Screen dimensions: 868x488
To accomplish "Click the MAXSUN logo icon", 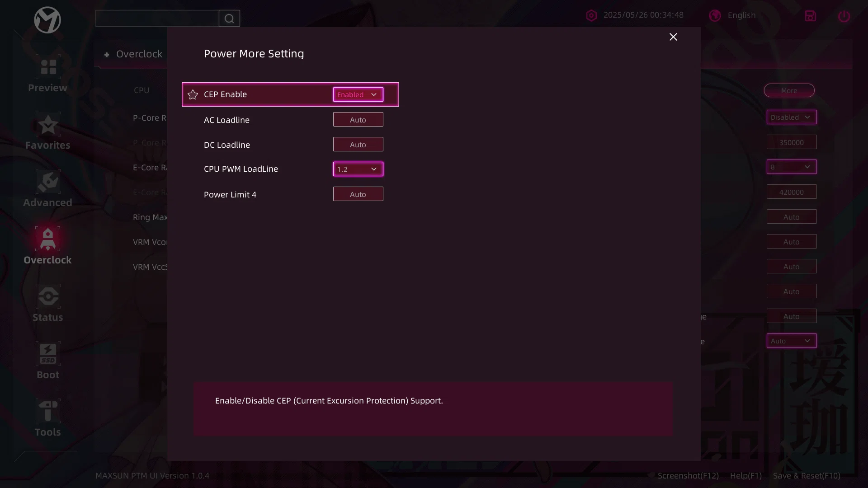I will click(47, 20).
